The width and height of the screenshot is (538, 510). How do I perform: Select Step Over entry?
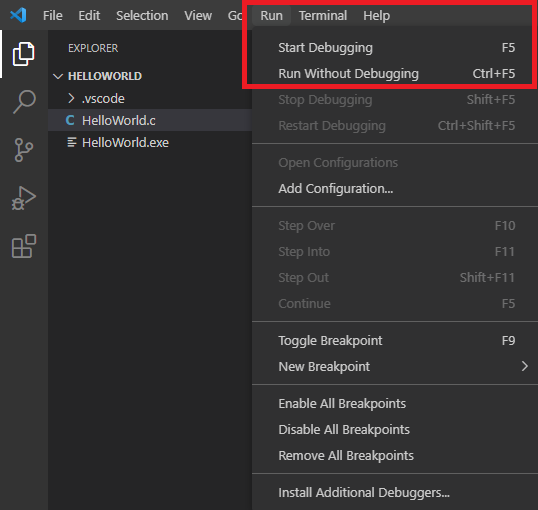click(x=396, y=225)
